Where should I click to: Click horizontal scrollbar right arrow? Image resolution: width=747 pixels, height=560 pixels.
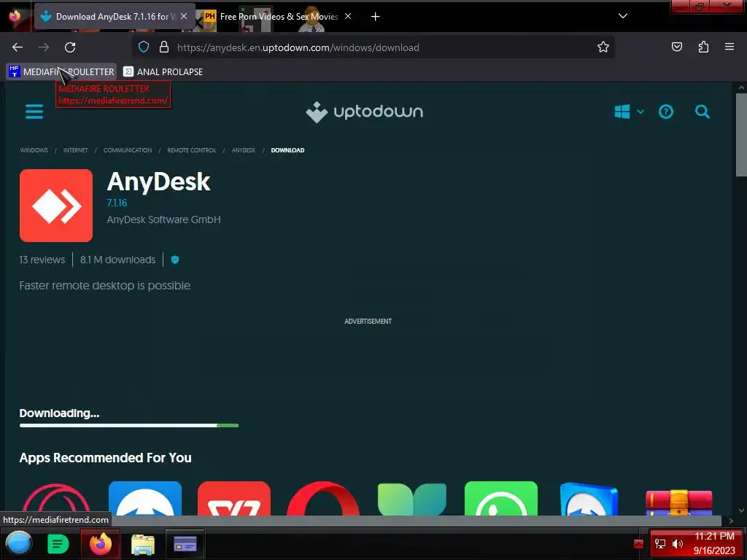point(731,521)
